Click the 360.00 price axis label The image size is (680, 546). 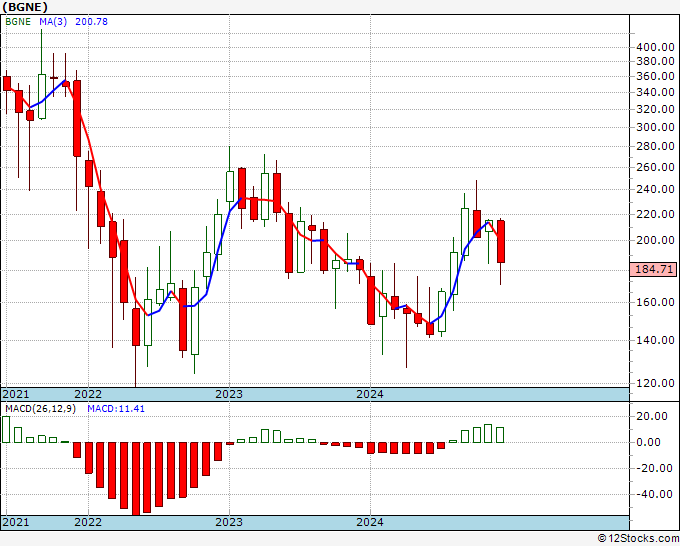[x=655, y=76]
